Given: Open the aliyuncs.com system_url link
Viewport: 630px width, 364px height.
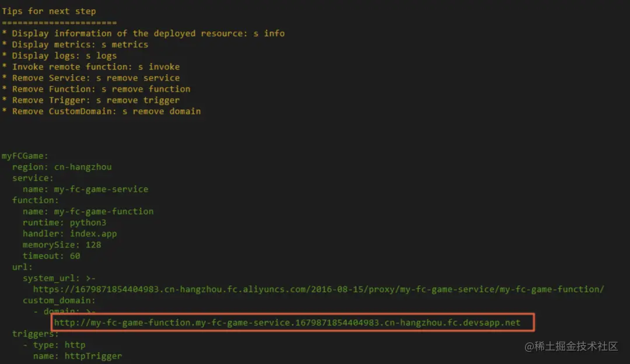Looking at the screenshot, I should pyautogui.click(x=318, y=289).
